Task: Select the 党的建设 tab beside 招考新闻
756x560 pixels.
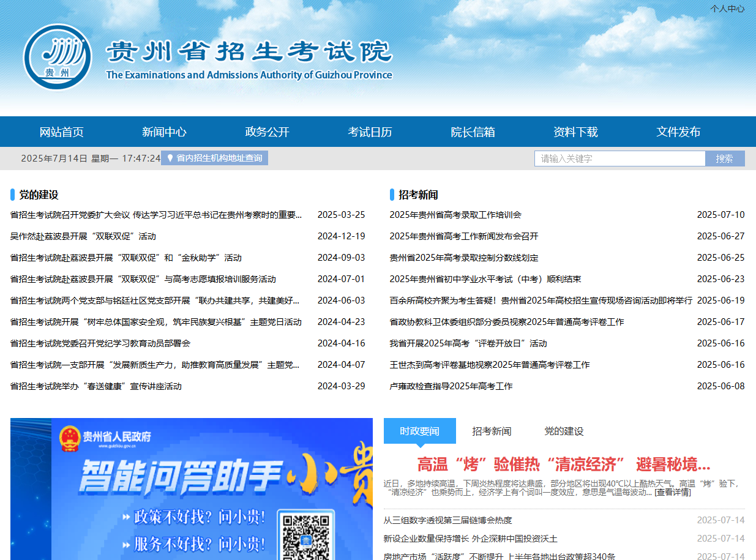Action: coord(564,431)
